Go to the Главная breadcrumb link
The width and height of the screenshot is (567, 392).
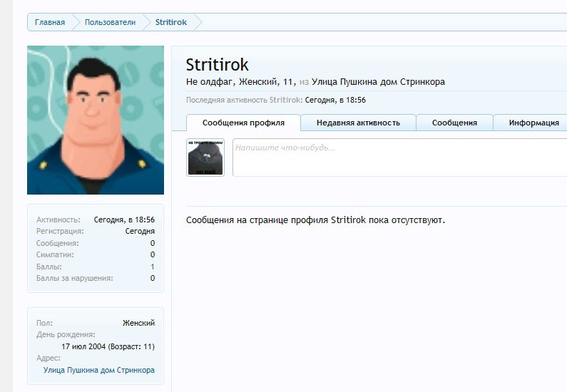(x=50, y=22)
